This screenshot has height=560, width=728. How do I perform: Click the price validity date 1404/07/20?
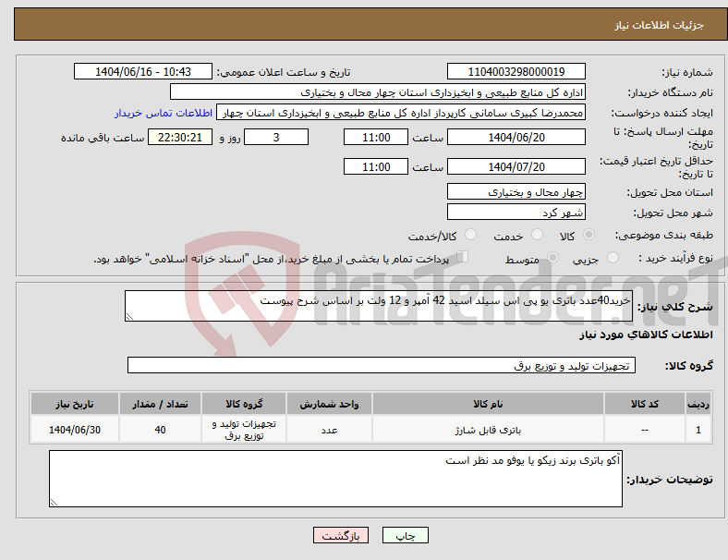[x=516, y=166]
